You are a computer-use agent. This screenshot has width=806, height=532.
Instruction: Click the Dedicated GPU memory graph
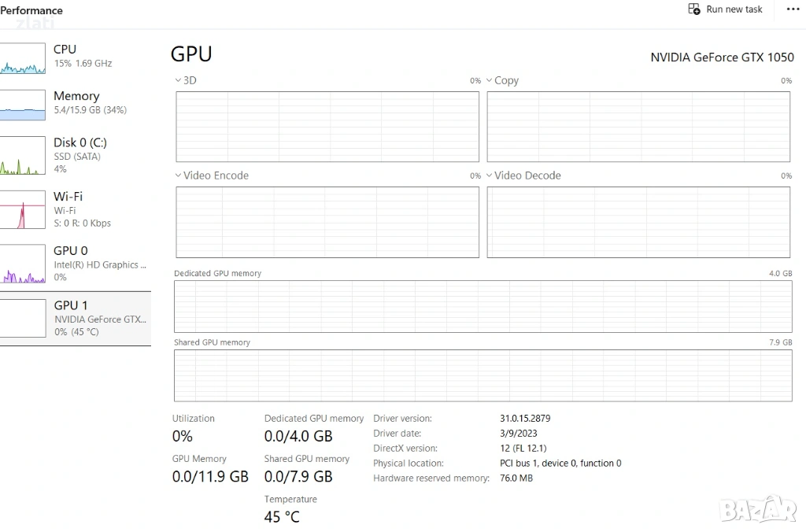[x=482, y=306]
